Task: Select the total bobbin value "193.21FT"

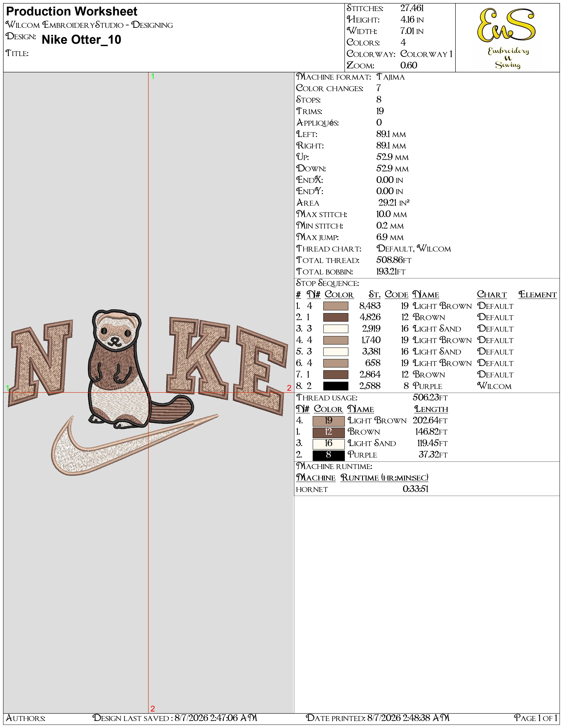Action: point(391,272)
